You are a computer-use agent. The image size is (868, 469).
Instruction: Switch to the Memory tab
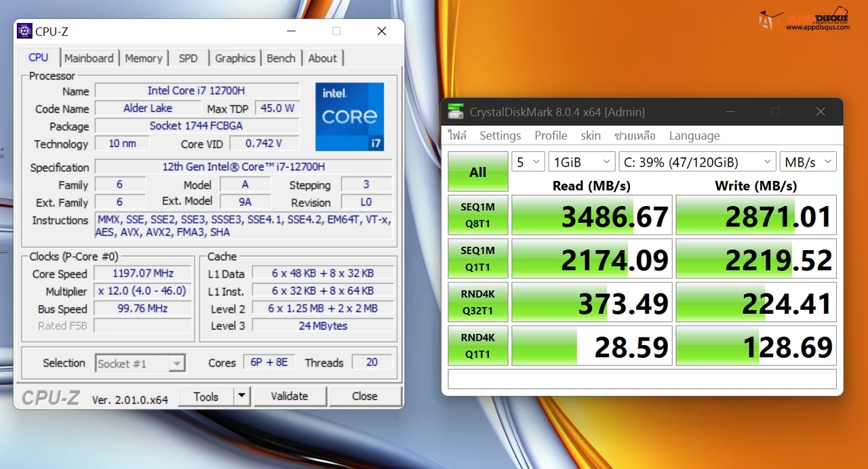[x=143, y=58]
